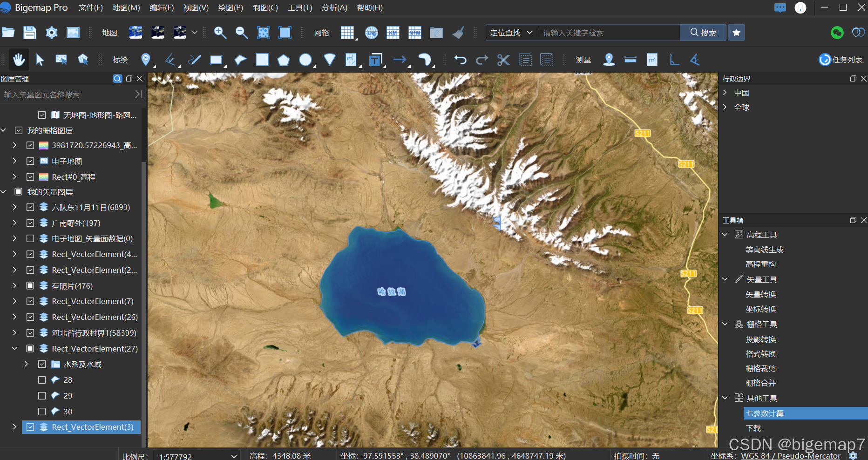868x460 pixels.
Task: Open the 坐标转换 tool
Action: [x=761, y=309]
